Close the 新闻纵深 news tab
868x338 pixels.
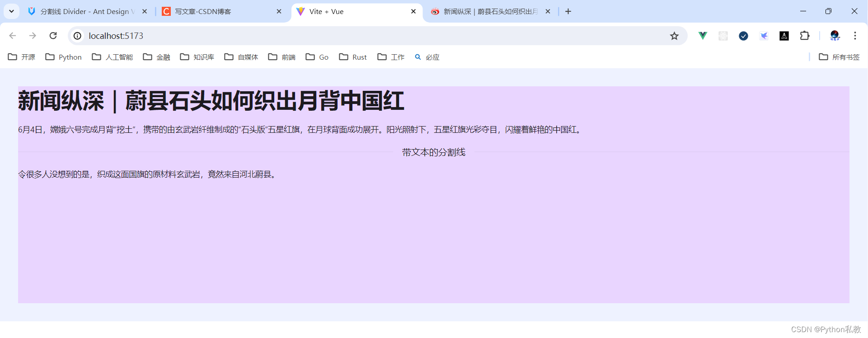(x=548, y=11)
